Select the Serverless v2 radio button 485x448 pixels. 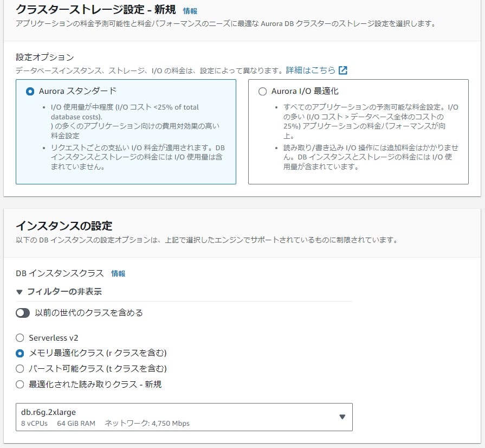pos(20,337)
